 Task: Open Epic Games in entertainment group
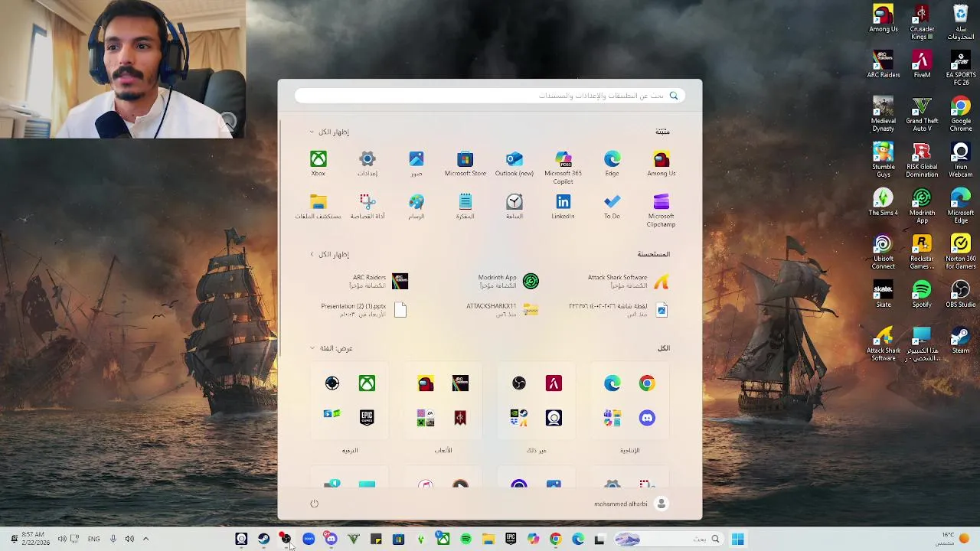tap(367, 418)
